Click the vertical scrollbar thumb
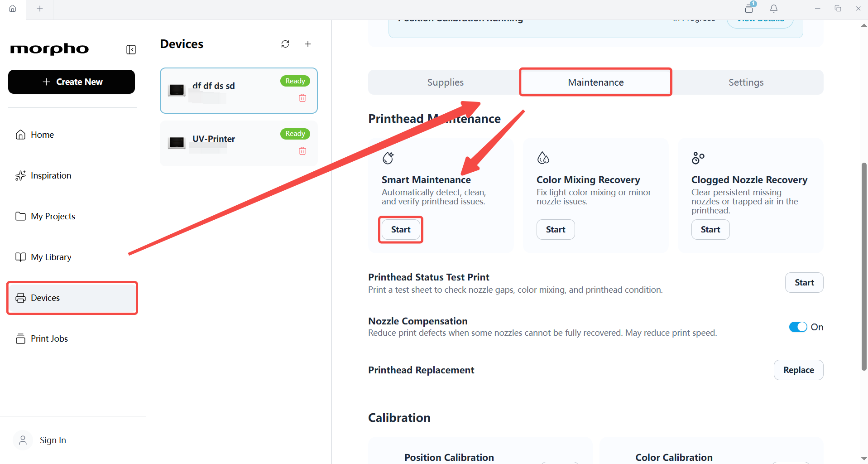 coord(864,267)
